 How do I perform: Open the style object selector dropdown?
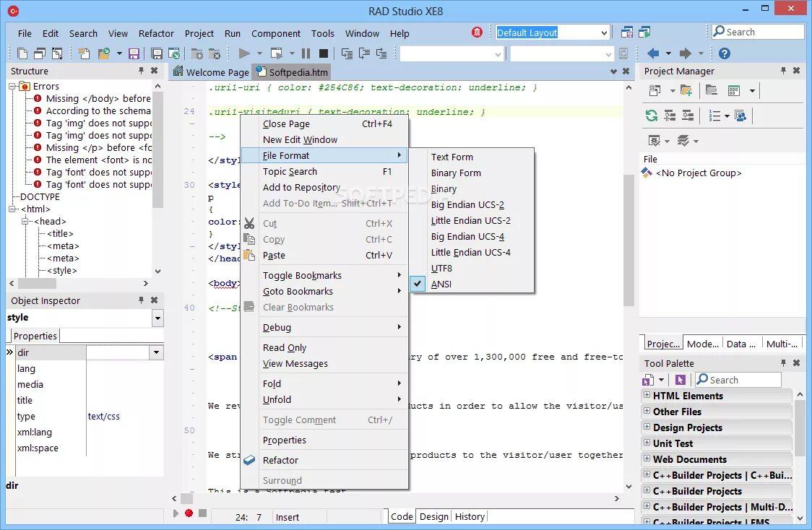coord(158,318)
